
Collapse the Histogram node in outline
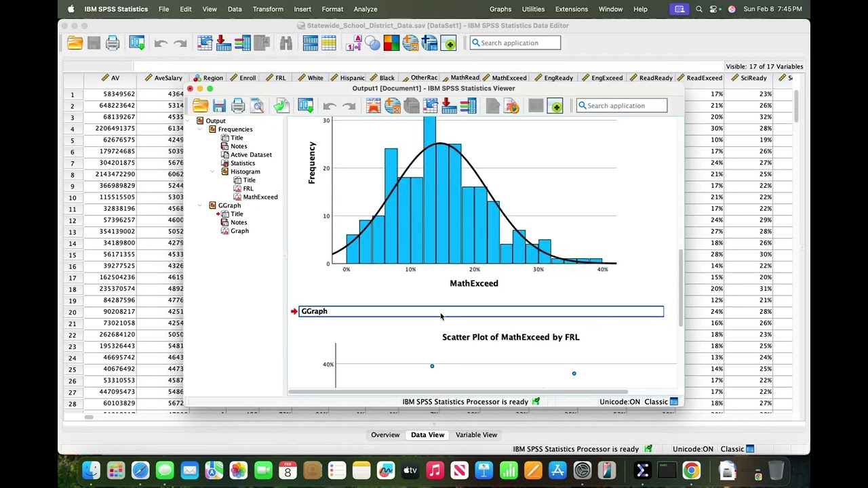213,171
